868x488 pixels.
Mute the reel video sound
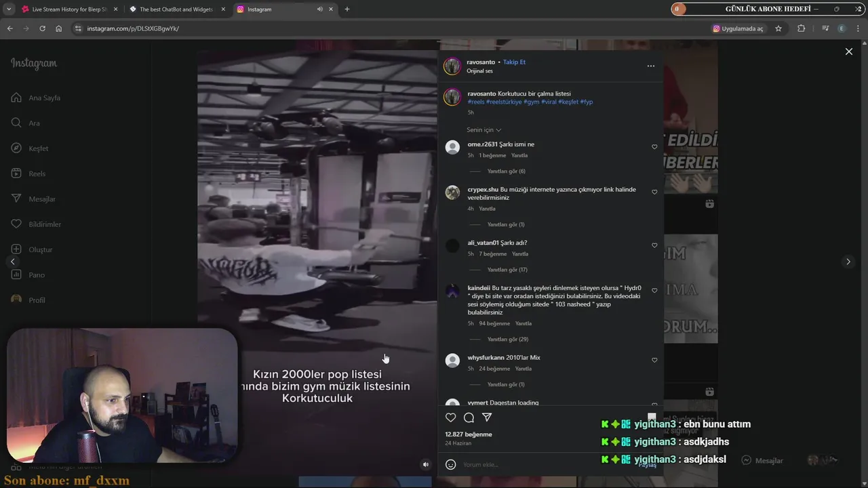point(426,464)
